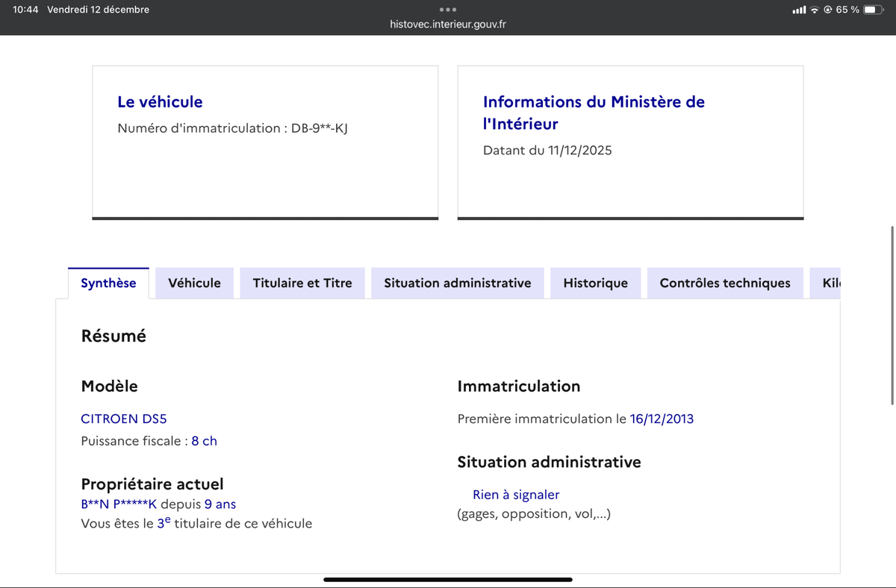Viewport: 896px width, 588px height.
Task: Tap the cellular signal bars icon
Action: click(x=799, y=10)
